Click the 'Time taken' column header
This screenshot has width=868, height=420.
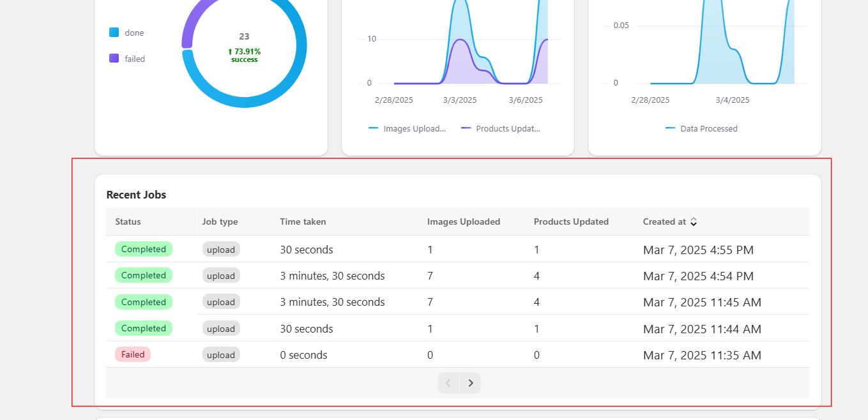303,221
